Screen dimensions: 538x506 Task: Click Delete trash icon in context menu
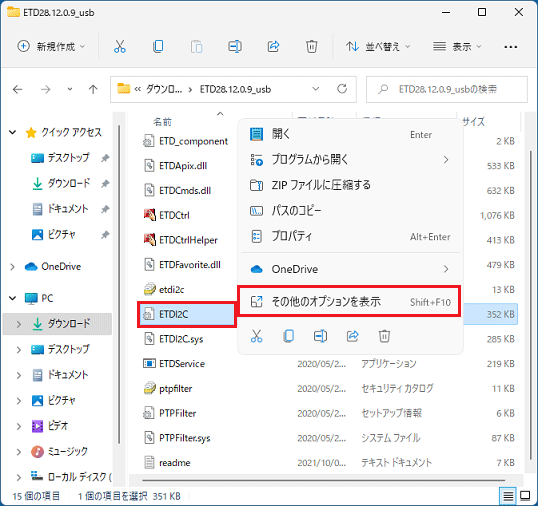point(384,336)
